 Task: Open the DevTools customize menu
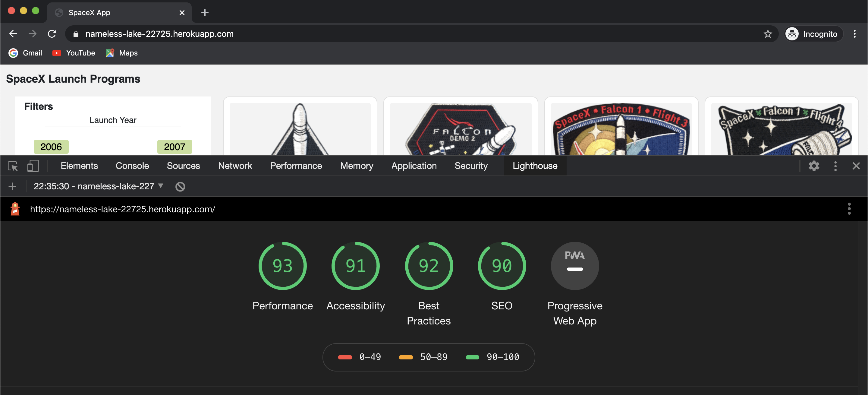coord(835,166)
